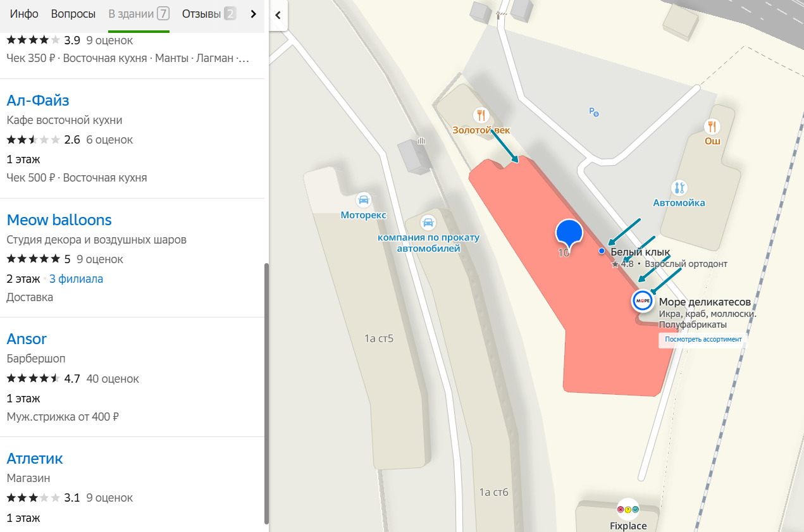Viewport: 804px width, 532px height.
Task: Click the blue location pin on building 10
Action: (569, 233)
